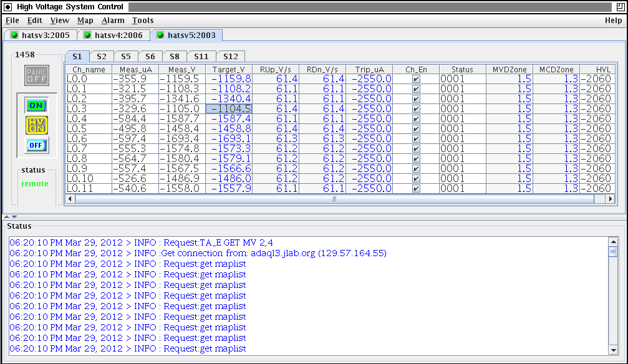Click green status light on hatsv5:2003 tab
Image resolution: width=628 pixels, height=364 pixels.
click(x=160, y=35)
